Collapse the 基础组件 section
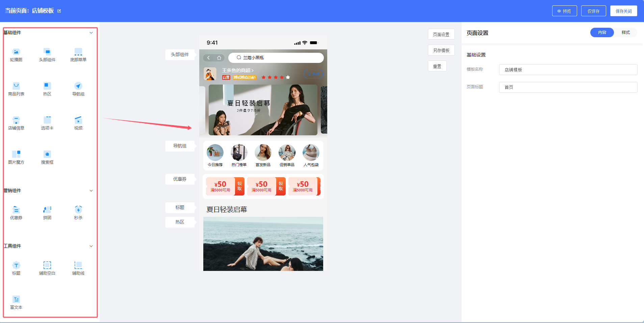The height and width of the screenshot is (323, 644). point(91,33)
